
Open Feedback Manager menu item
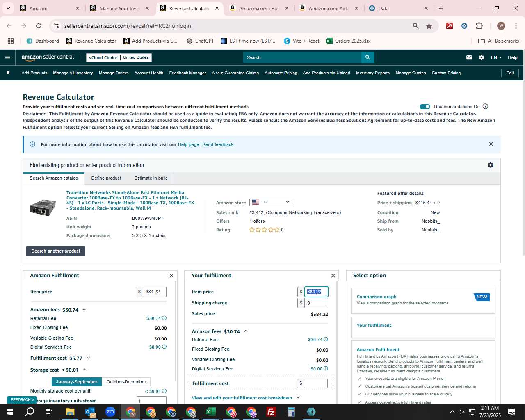(187, 73)
